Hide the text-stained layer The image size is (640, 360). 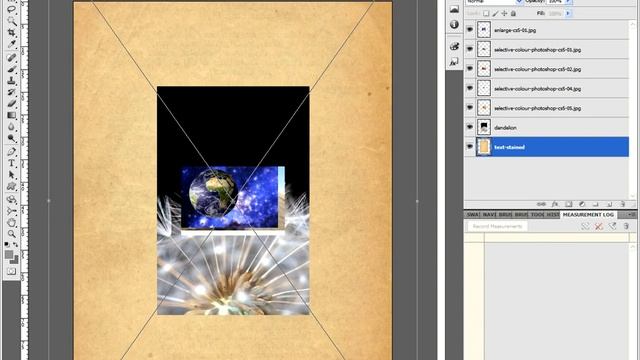[x=470, y=147]
